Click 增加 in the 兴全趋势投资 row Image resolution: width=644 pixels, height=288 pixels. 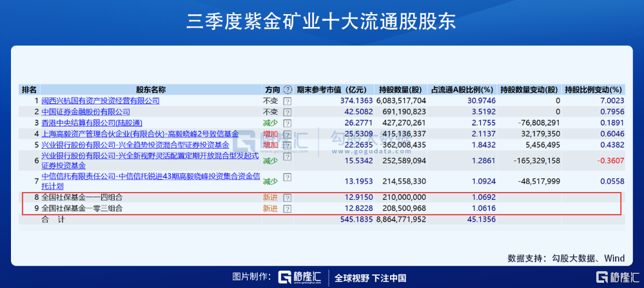270,145
